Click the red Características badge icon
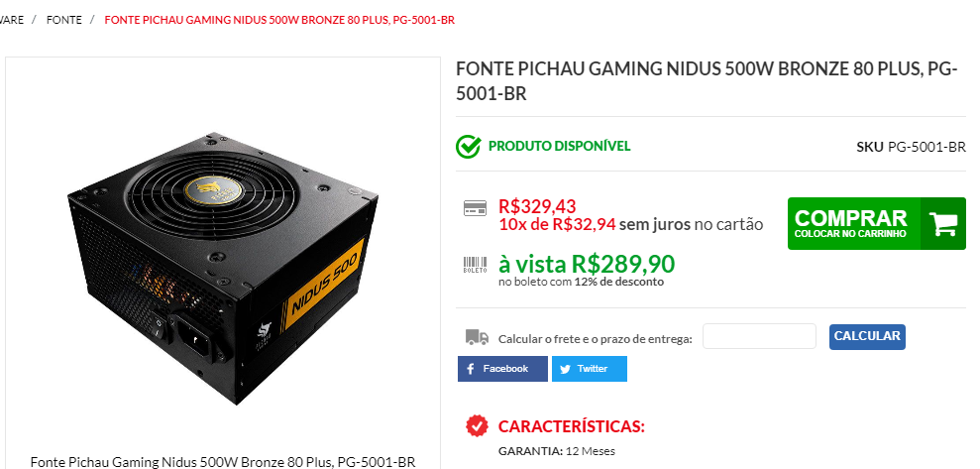 (477, 425)
